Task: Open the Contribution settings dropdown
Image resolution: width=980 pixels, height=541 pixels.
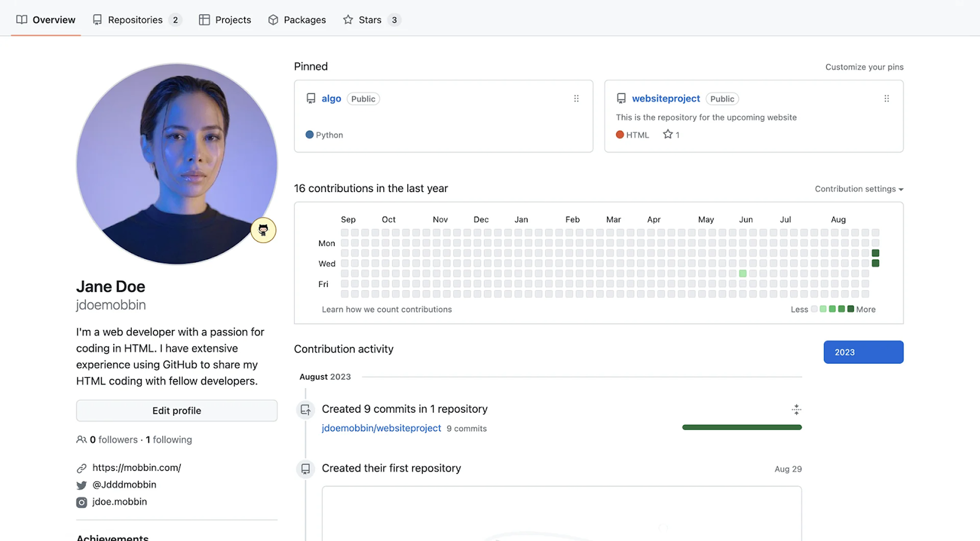Action: [x=859, y=189]
